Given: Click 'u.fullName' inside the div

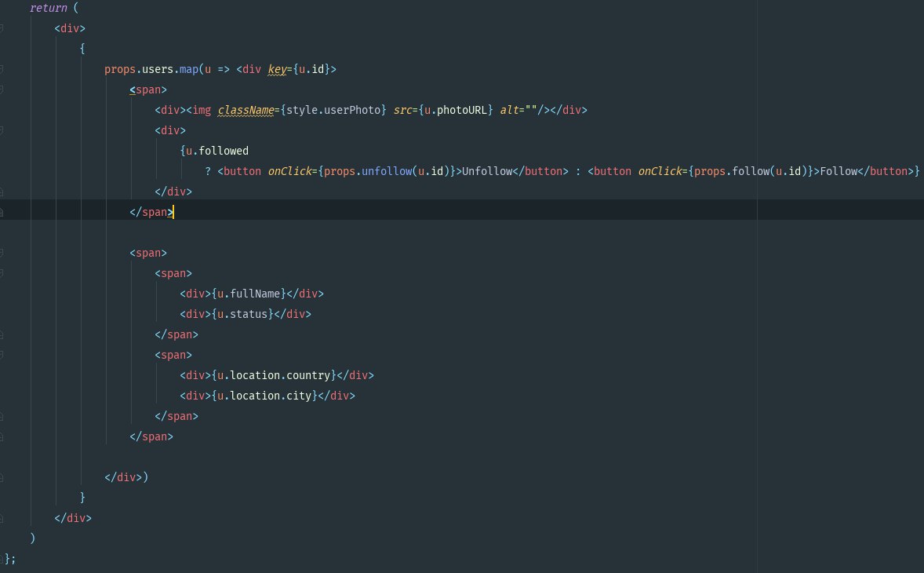Looking at the screenshot, I should (x=249, y=294).
